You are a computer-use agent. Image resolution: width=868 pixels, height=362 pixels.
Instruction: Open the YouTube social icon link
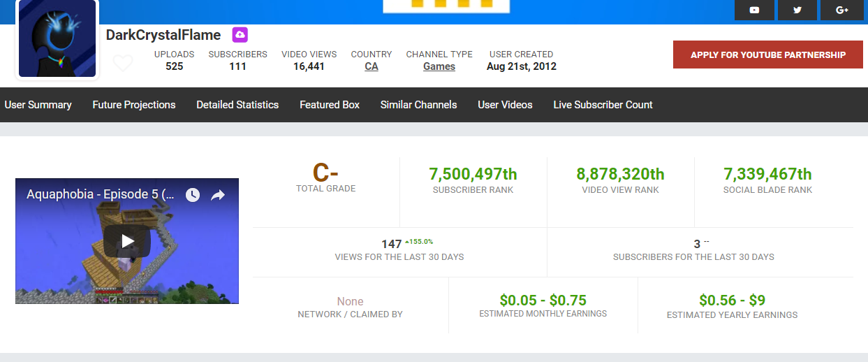point(754,10)
